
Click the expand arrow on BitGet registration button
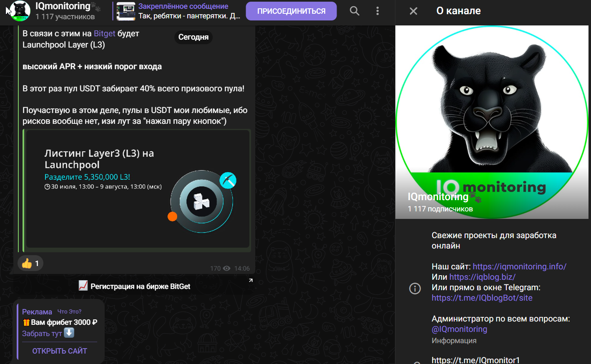[251, 280]
